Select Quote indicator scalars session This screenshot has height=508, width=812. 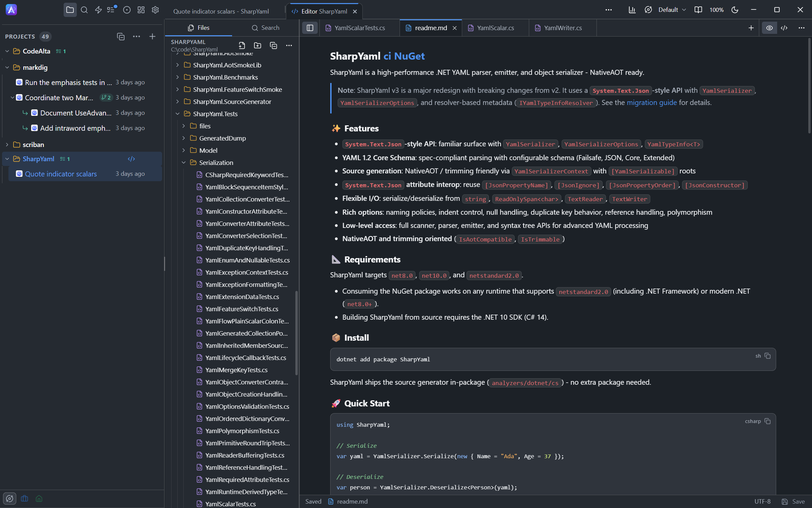pos(85,174)
